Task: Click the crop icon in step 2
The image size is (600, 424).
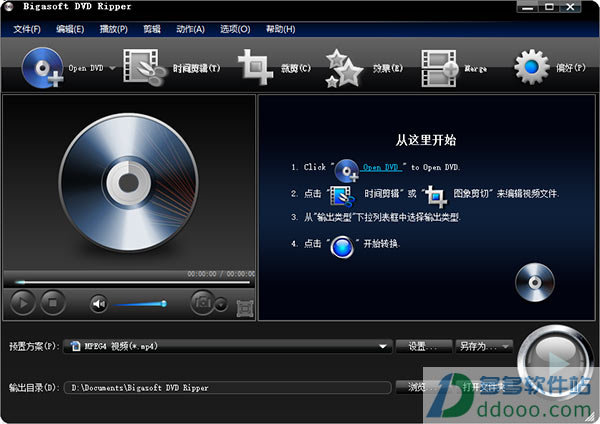Action: [436, 196]
